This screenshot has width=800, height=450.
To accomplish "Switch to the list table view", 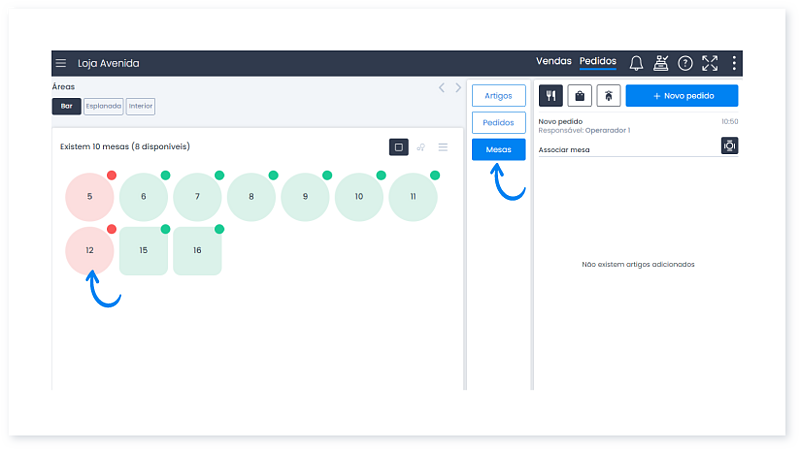I will (x=443, y=147).
